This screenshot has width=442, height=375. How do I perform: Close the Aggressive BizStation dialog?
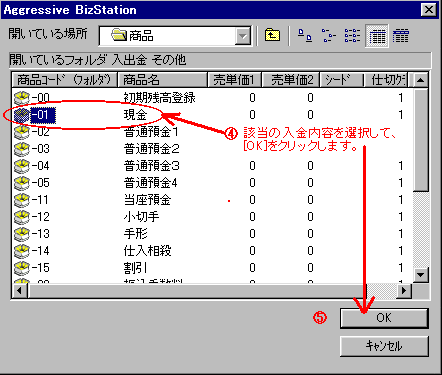pyautogui.click(x=429, y=9)
